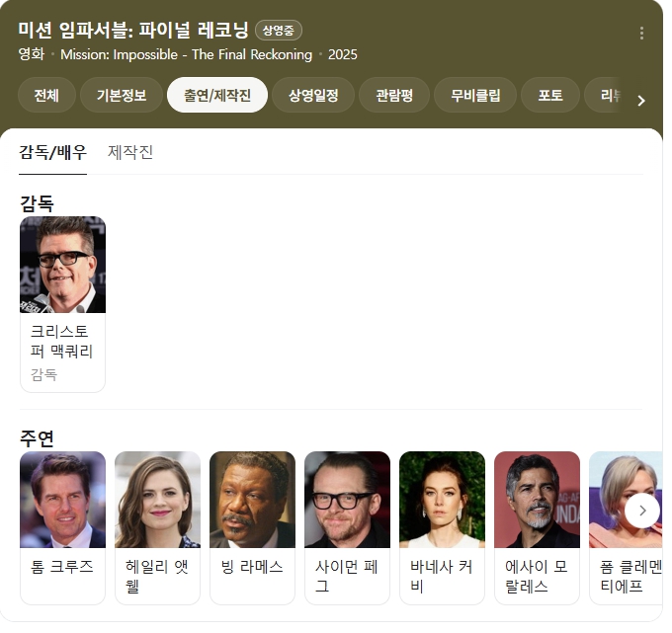672x633 pixels.
Task: Click the English title Mission: Impossible - The Final Reckoning
Action: coord(187,55)
